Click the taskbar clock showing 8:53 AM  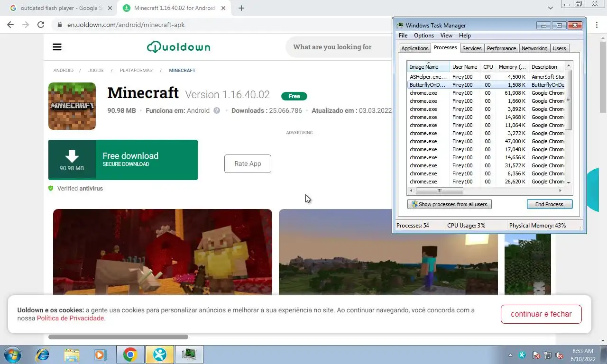pos(583,355)
